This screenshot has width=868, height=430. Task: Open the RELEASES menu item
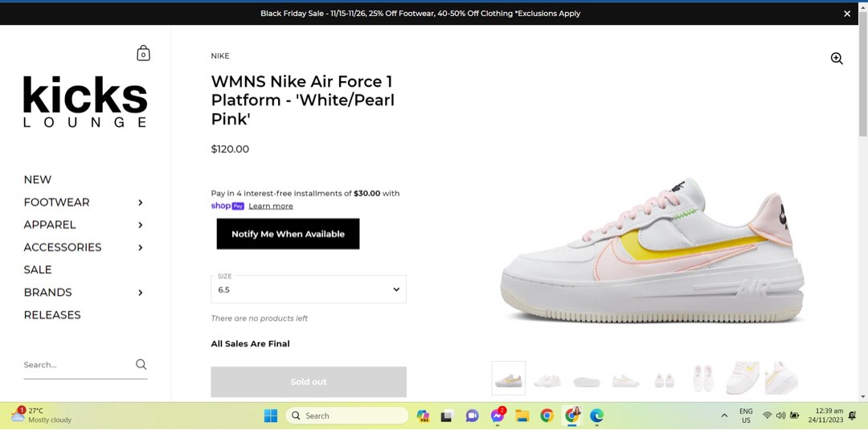[x=52, y=315]
